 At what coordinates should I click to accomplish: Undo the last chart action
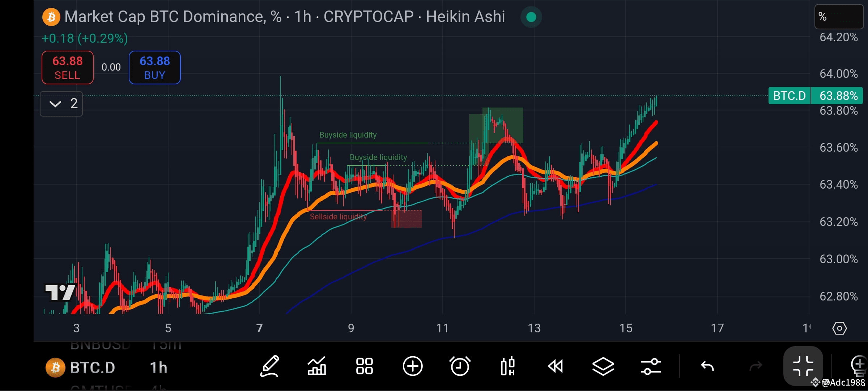pos(707,366)
